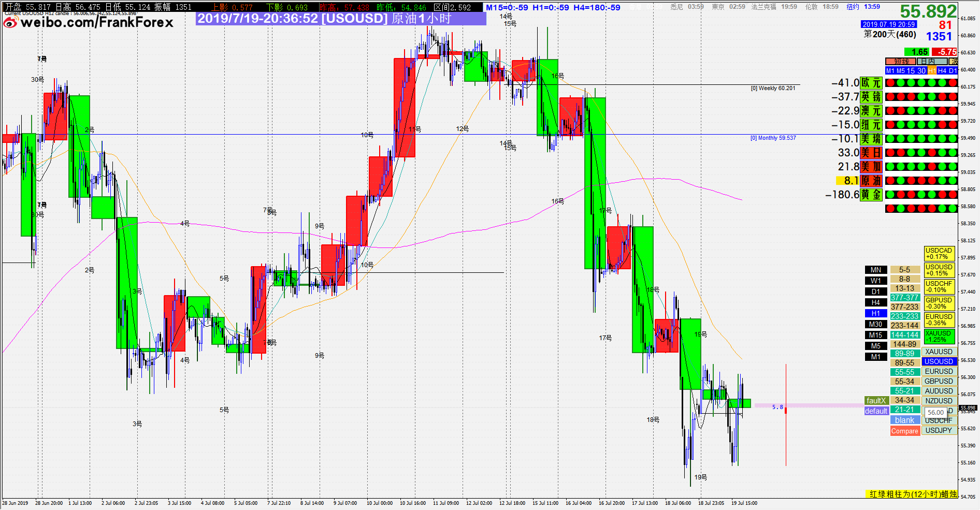Click the 欧元 row D1 red signal dot
The height and width of the screenshot is (510, 980).
click(953, 83)
